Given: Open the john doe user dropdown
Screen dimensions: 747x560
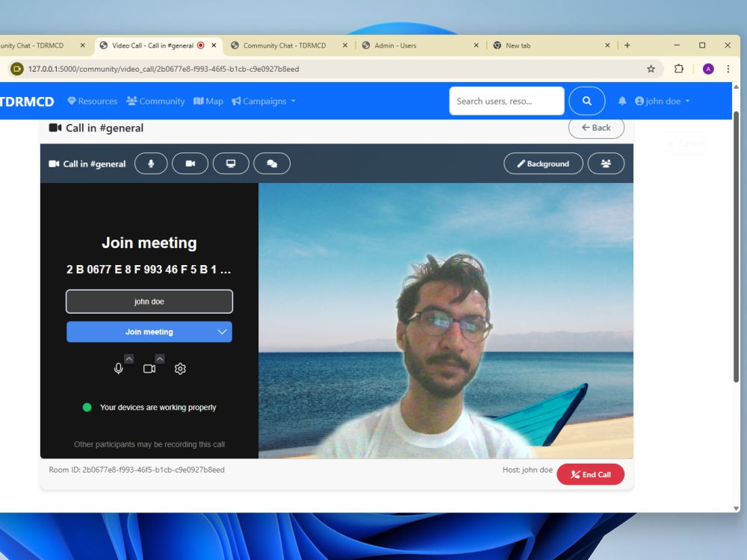Looking at the screenshot, I should click(662, 101).
